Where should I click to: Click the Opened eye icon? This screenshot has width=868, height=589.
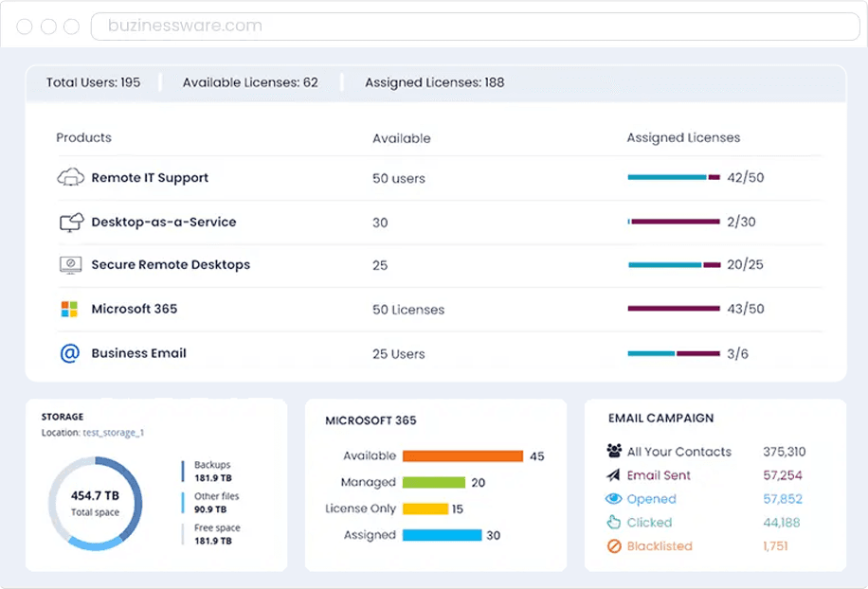tap(613, 499)
